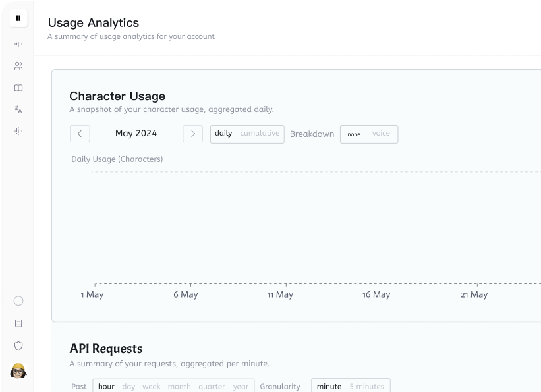Viewport: 541px width, 392px height.
Task: Select week in API Requests Past range
Action: 152,387
